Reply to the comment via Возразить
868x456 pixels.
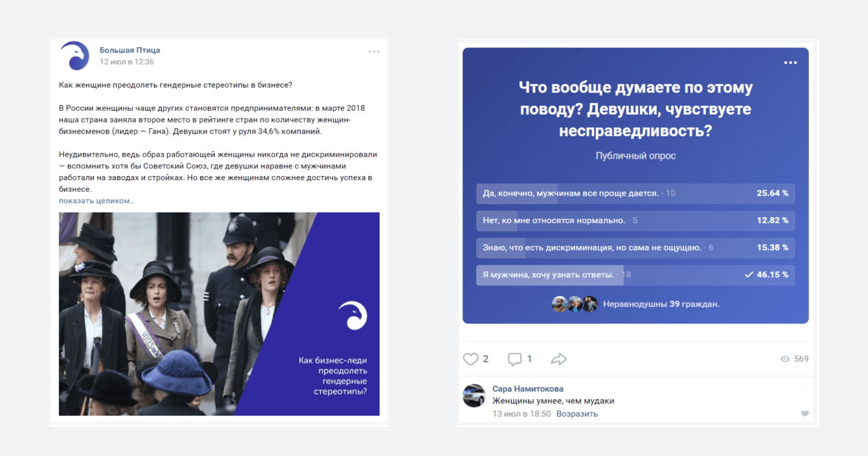point(577,413)
